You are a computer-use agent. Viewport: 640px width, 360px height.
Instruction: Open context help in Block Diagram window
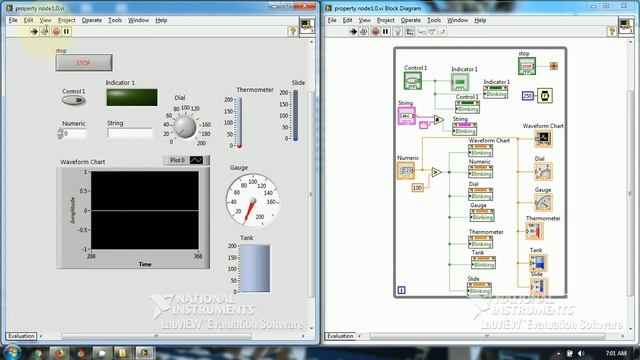(x=611, y=31)
